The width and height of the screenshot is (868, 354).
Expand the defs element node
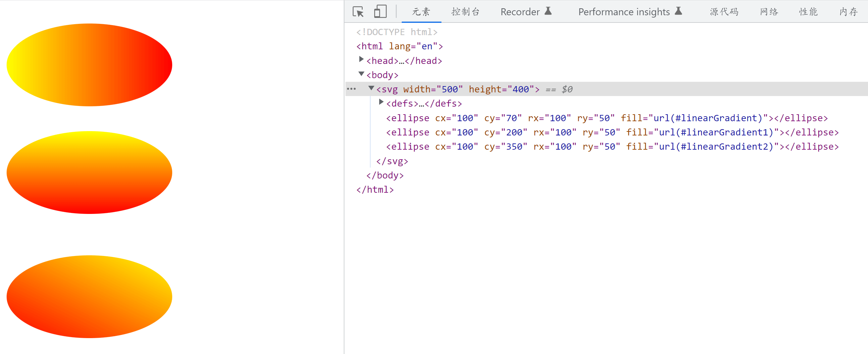(381, 102)
